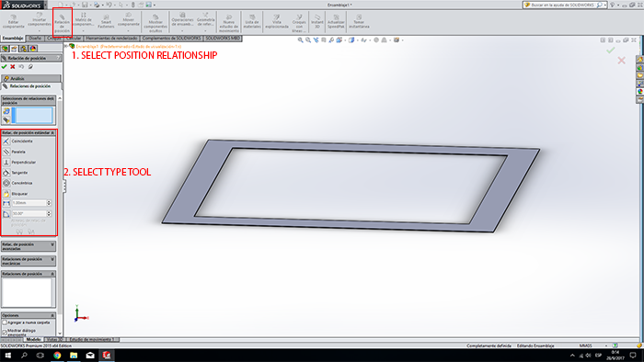Switch to Calcular tab
644x362 pixels.
pyautogui.click(x=74, y=38)
